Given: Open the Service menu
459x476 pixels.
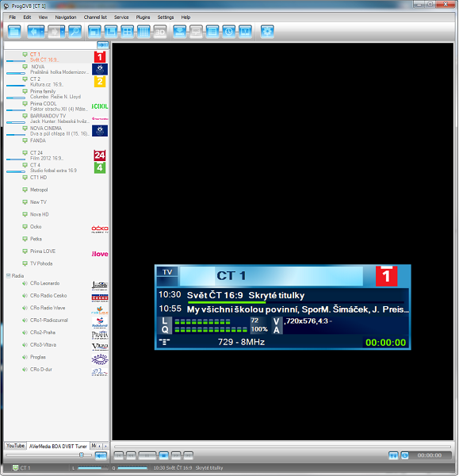Looking at the screenshot, I should (x=121, y=17).
